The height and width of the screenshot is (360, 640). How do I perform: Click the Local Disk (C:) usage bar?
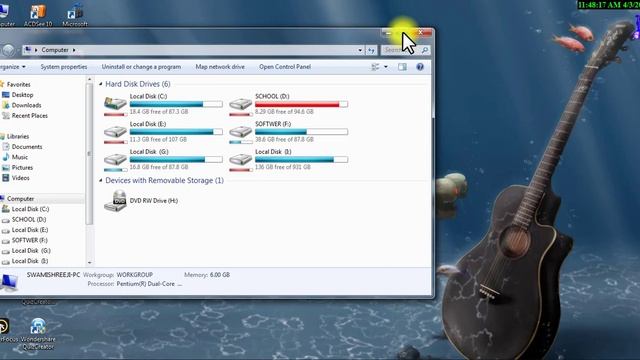point(176,104)
